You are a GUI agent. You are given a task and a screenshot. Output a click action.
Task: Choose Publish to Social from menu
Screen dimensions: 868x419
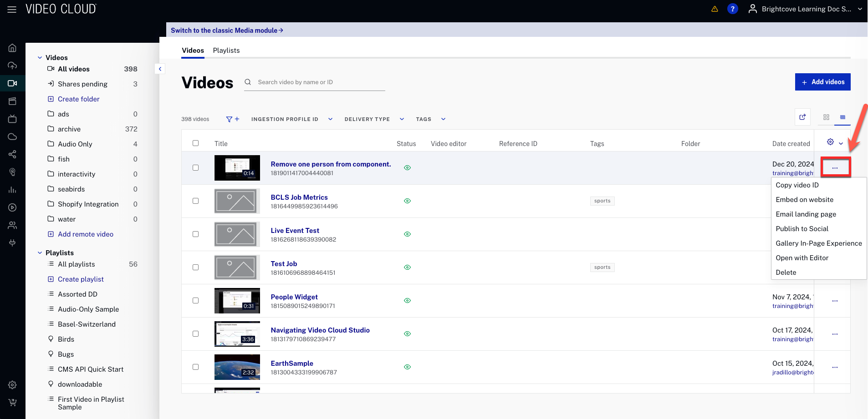[x=802, y=229]
